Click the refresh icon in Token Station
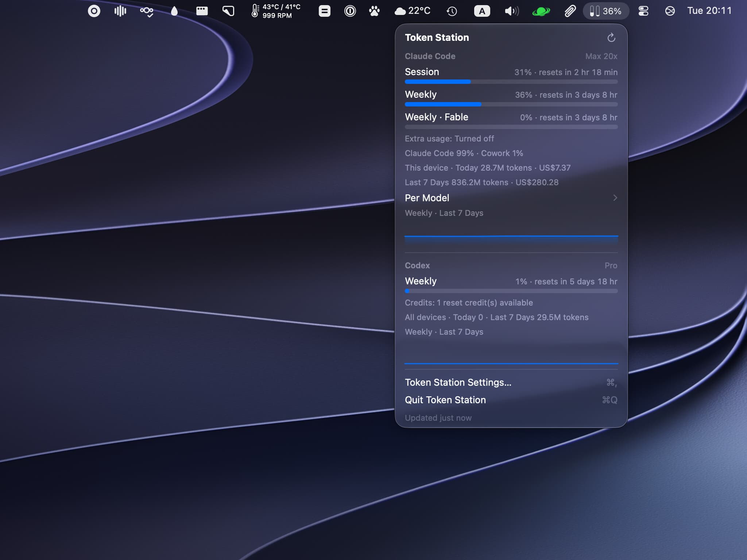The width and height of the screenshot is (747, 560). 611,38
